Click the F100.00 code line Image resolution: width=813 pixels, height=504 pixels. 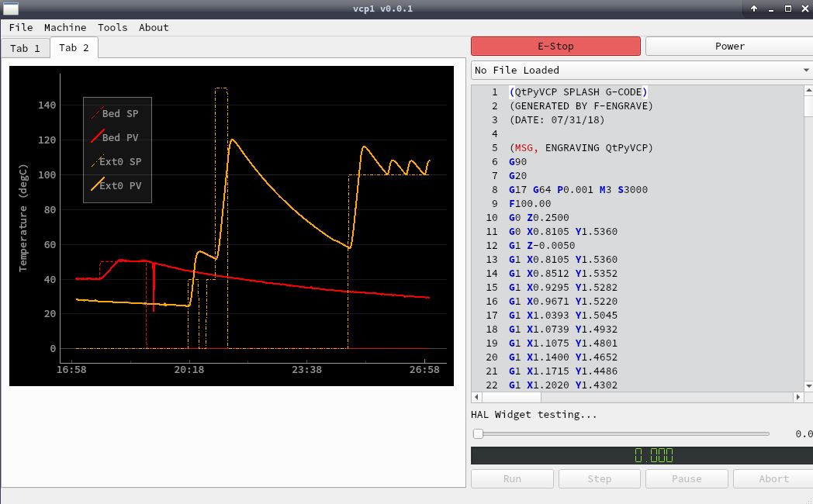(529, 204)
